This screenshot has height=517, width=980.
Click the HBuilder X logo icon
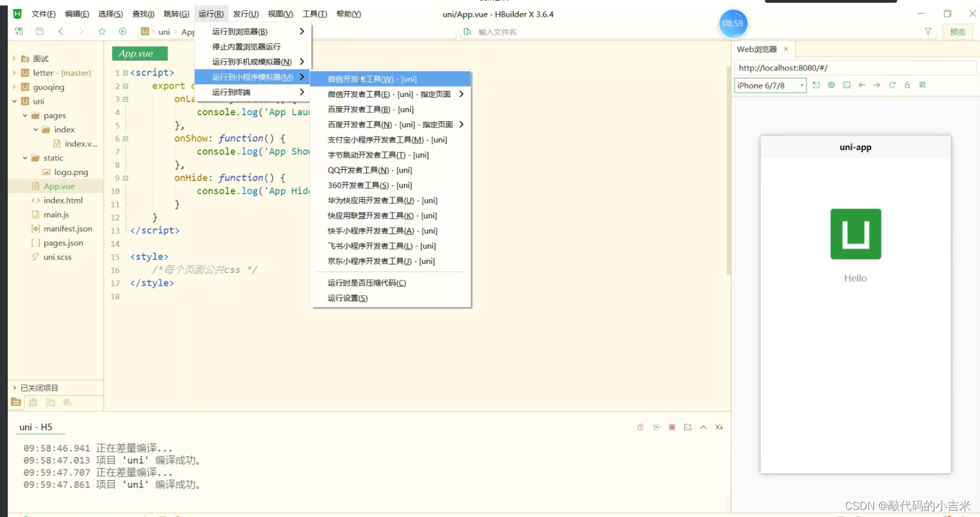click(17, 14)
